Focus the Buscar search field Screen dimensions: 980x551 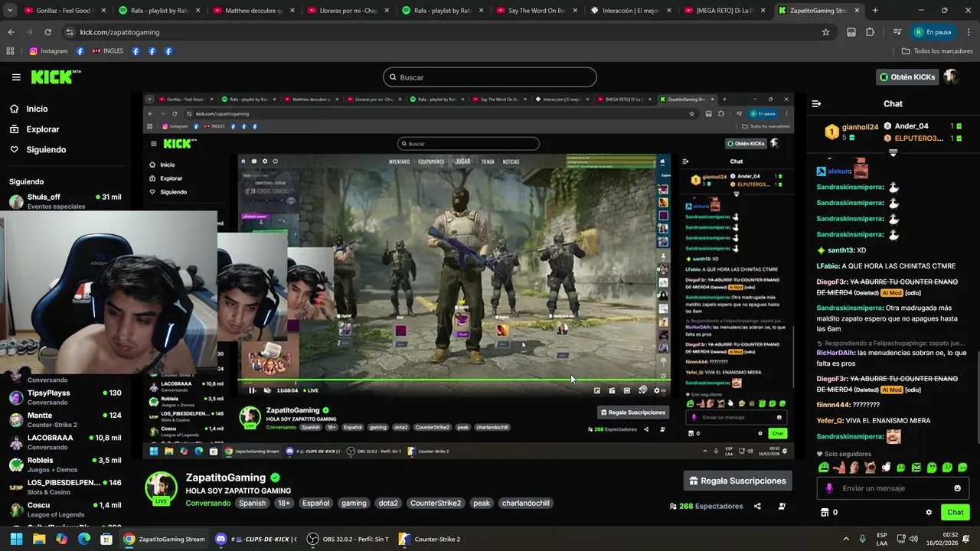(x=490, y=77)
